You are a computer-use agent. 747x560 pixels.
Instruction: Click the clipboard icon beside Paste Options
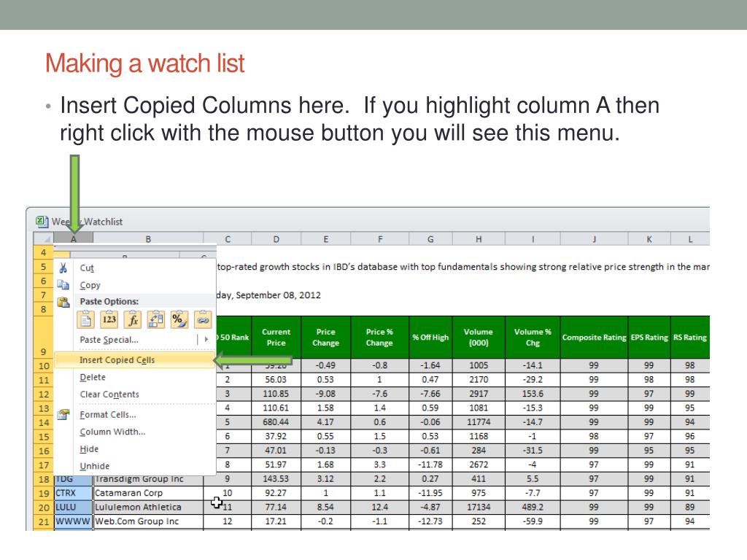click(x=63, y=302)
